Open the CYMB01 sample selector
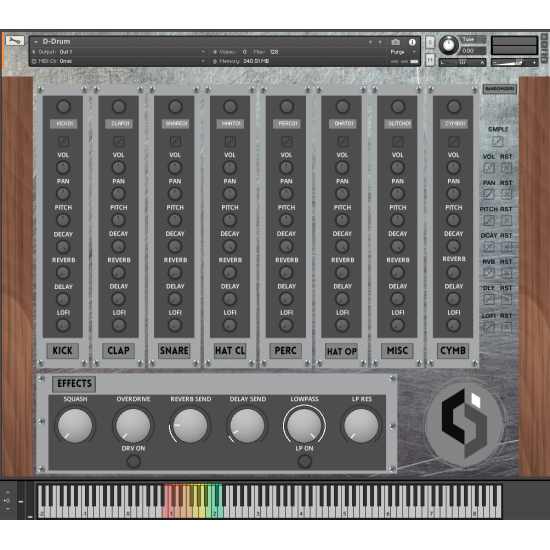The width and height of the screenshot is (550, 550). [x=454, y=123]
